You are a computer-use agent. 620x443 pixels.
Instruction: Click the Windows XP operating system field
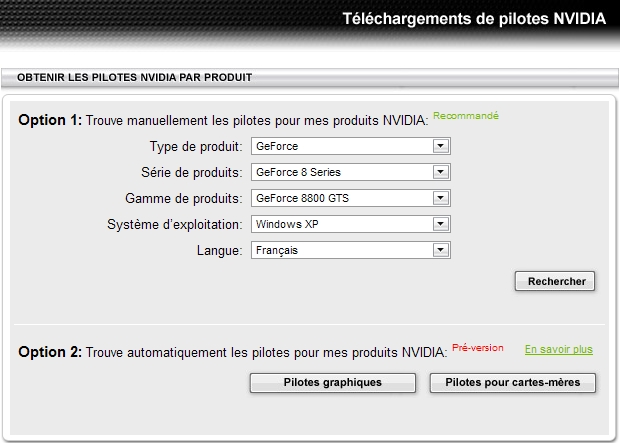[x=340, y=224]
